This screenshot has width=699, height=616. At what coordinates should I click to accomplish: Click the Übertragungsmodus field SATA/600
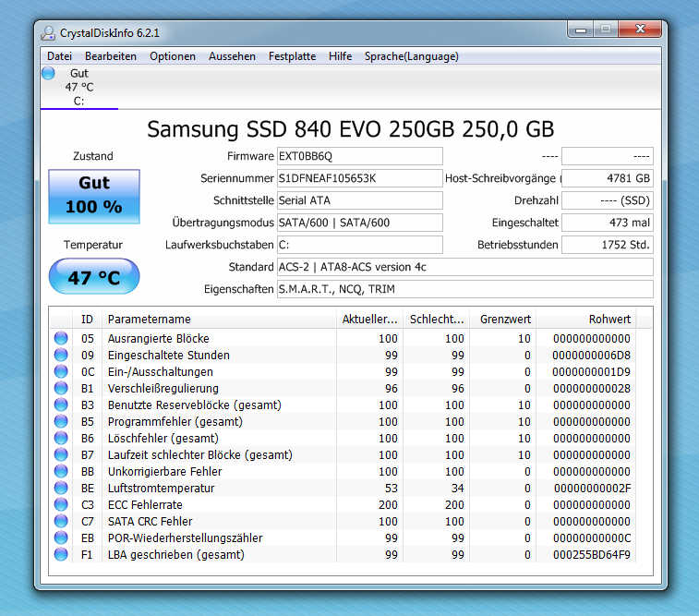pyautogui.click(x=360, y=223)
